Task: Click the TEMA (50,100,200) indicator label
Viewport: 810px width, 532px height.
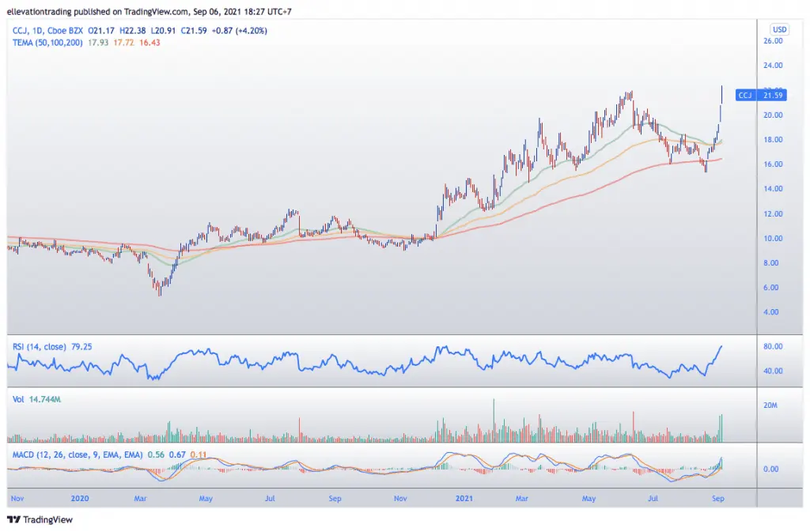Action: (47, 43)
